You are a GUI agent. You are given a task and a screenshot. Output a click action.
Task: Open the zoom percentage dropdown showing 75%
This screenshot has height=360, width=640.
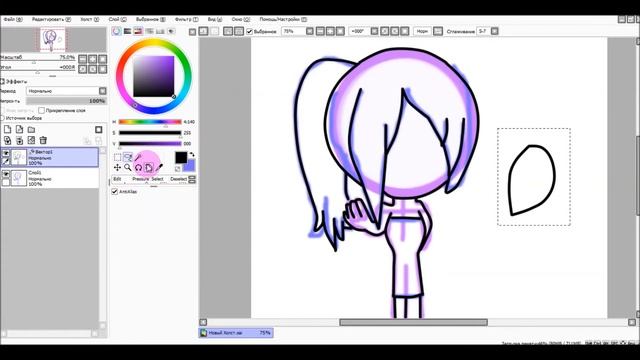tap(309, 31)
